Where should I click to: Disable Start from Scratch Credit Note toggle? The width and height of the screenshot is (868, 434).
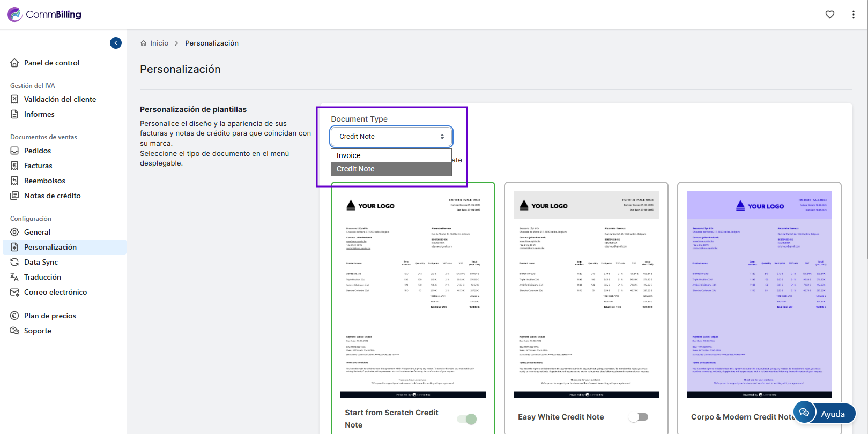coord(467,419)
